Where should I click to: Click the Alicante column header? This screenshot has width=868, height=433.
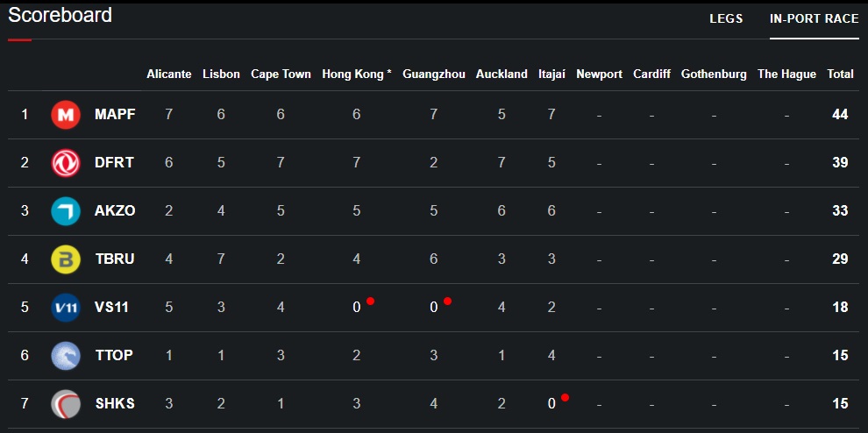(x=169, y=75)
